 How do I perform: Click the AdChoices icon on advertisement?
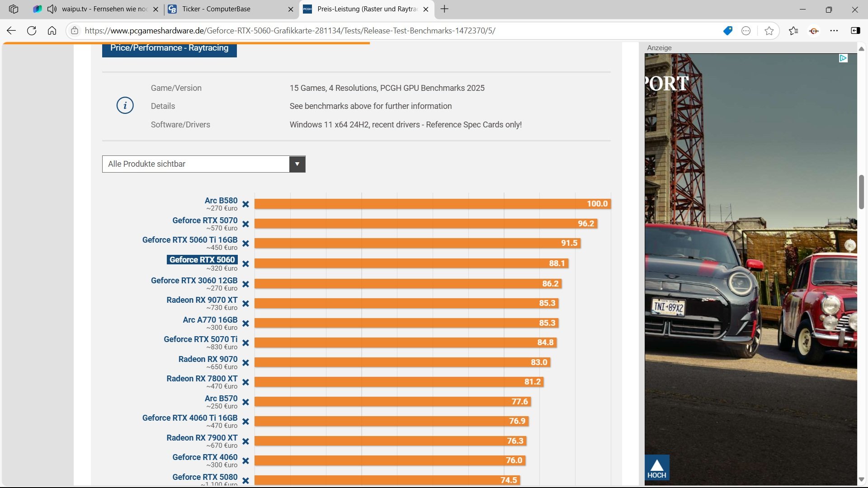[843, 58]
